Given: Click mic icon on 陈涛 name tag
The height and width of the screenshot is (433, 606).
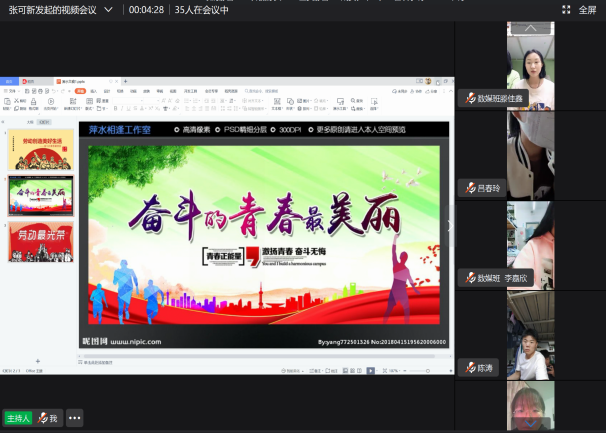Looking at the screenshot, I should tap(469, 368).
